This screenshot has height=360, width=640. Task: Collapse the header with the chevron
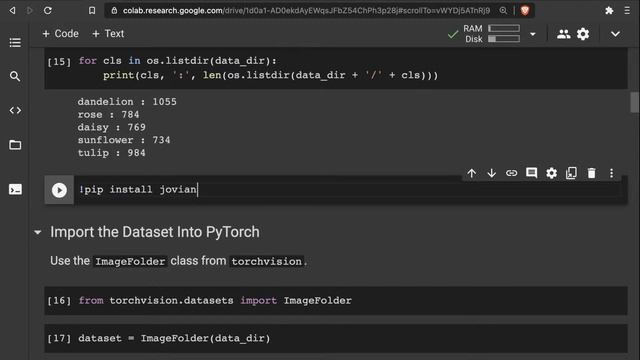(x=616, y=34)
